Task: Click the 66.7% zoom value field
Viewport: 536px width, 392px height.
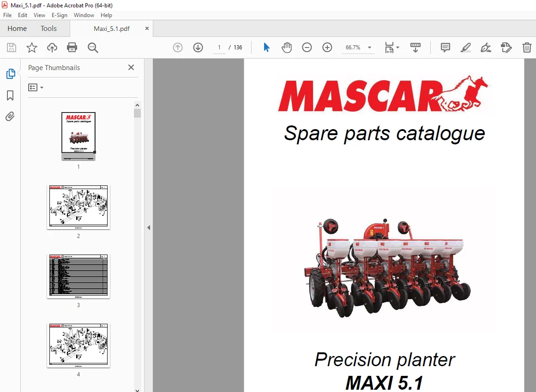Action: coord(353,48)
